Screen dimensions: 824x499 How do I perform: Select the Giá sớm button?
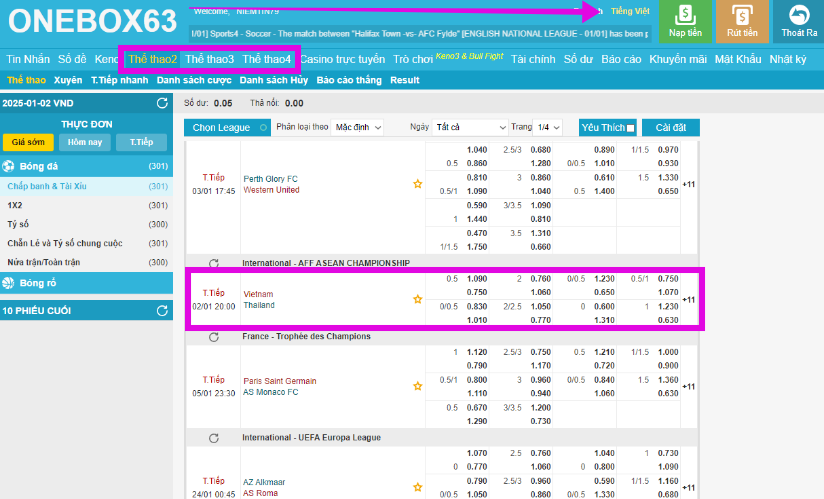coord(28,142)
